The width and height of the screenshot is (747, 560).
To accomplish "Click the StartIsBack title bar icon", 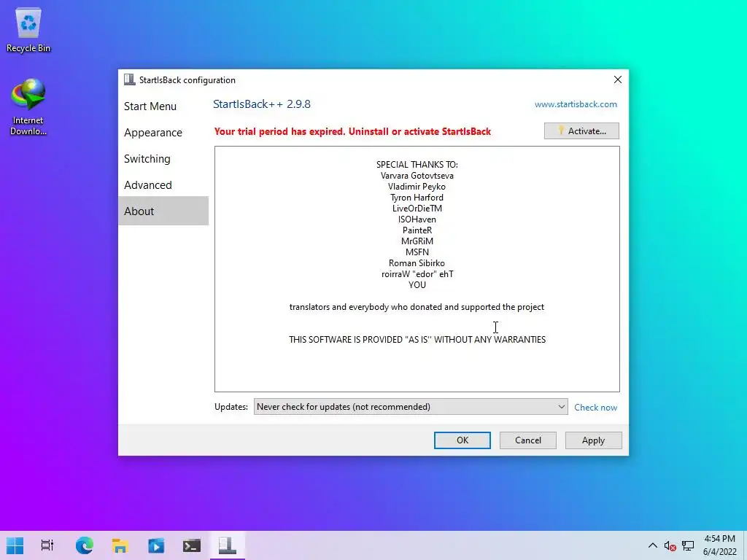I will [130, 79].
